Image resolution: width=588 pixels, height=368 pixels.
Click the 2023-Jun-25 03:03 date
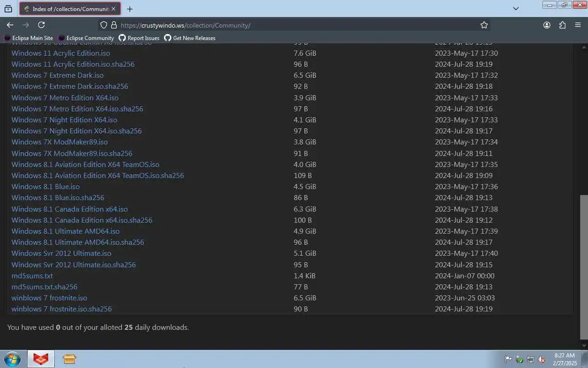465,298
